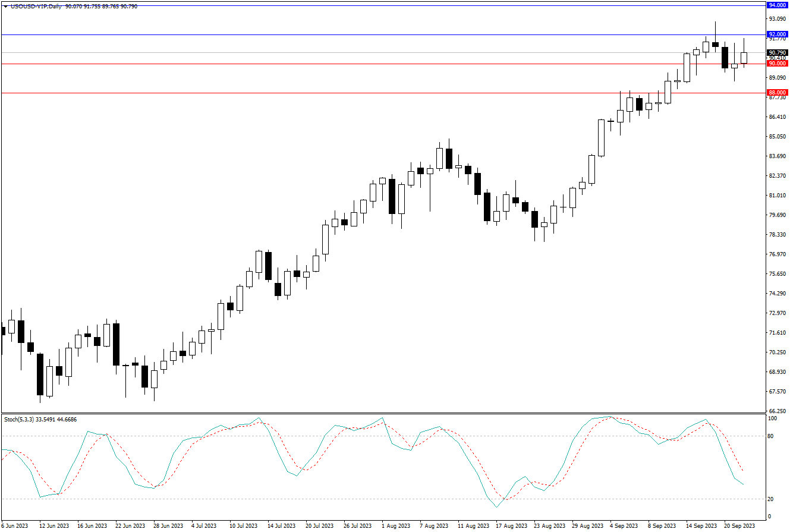Click the 17 Aug 2023 date label
This screenshot has width=790, height=532.
(x=512, y=526)
